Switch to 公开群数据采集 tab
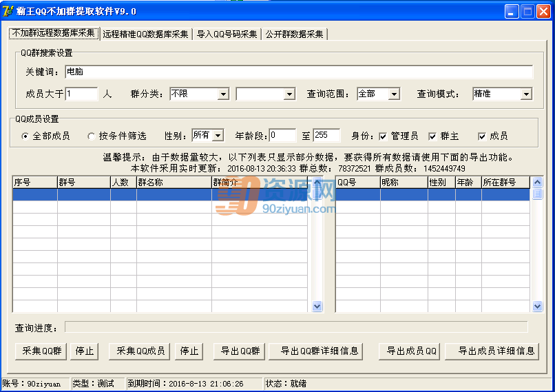 click(295, 34)
